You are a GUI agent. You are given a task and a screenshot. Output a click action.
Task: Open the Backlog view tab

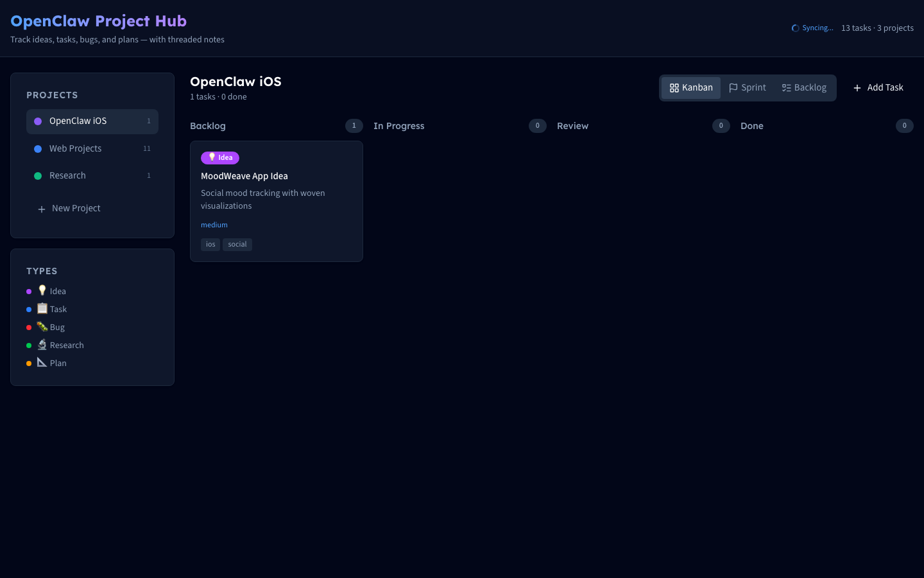[804, 88]
